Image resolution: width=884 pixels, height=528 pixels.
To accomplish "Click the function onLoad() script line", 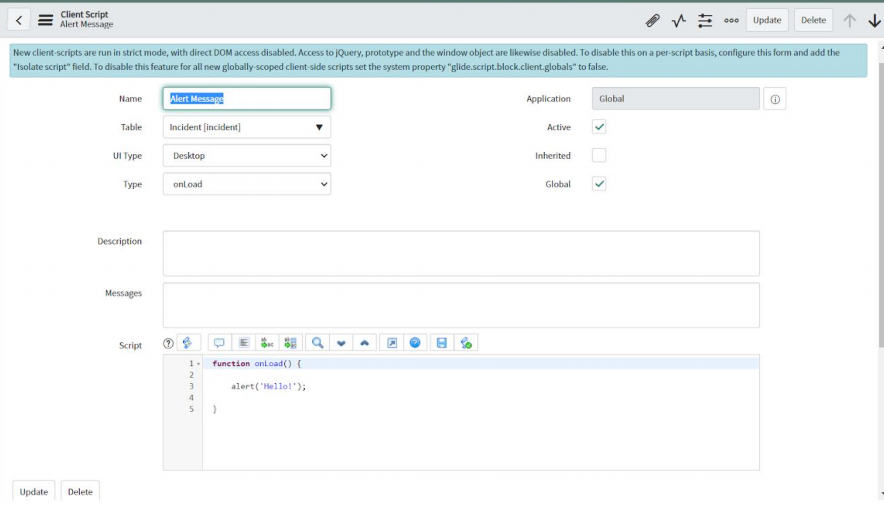I will (x=257, y=363).
